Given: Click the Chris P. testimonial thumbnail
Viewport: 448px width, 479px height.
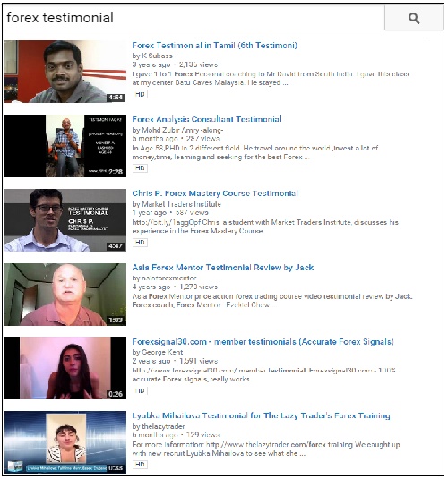Looking at the screenshot, I should (65, 220).
